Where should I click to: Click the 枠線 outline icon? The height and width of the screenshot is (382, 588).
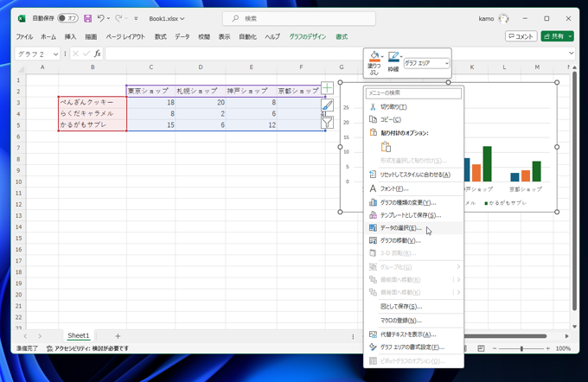pyautogui.click(x=393, y=56)
